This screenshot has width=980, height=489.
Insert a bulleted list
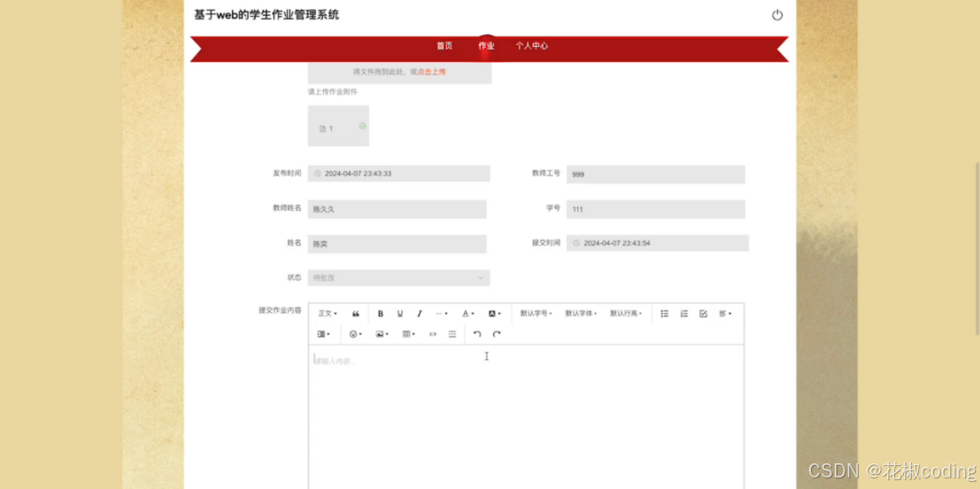click(x=664, y=314)
